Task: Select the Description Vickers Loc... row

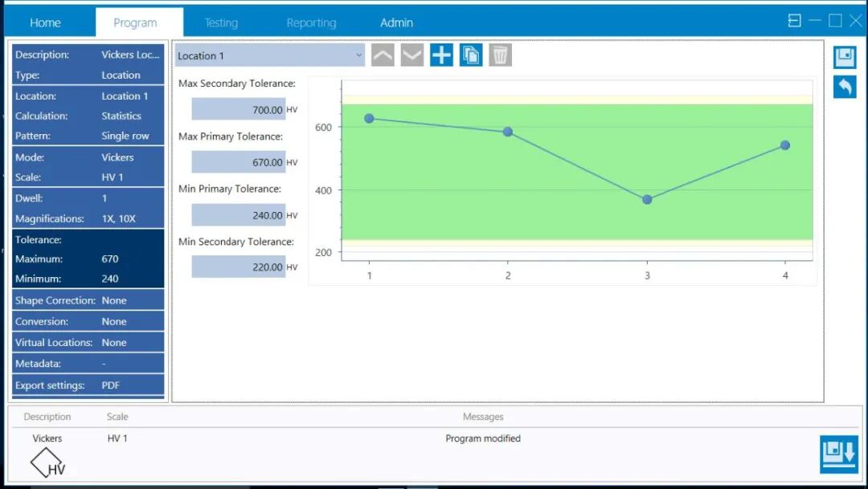Action: (88, 55)
